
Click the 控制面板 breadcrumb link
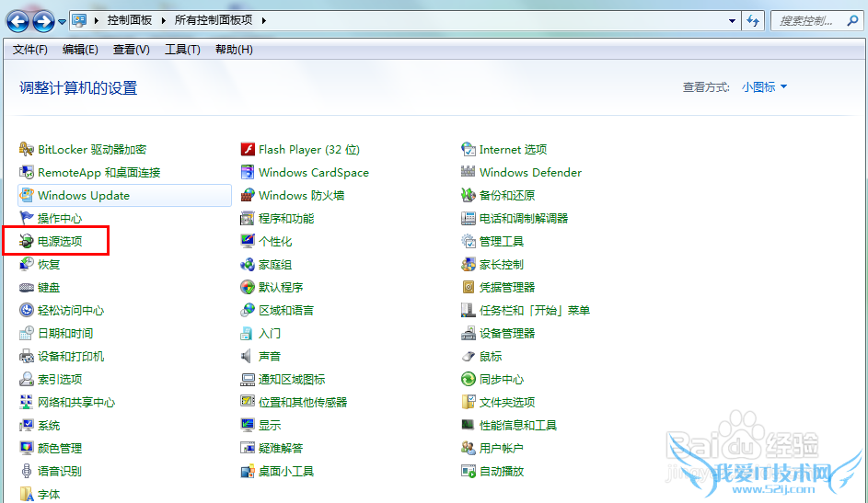click(x=130, y=20)
